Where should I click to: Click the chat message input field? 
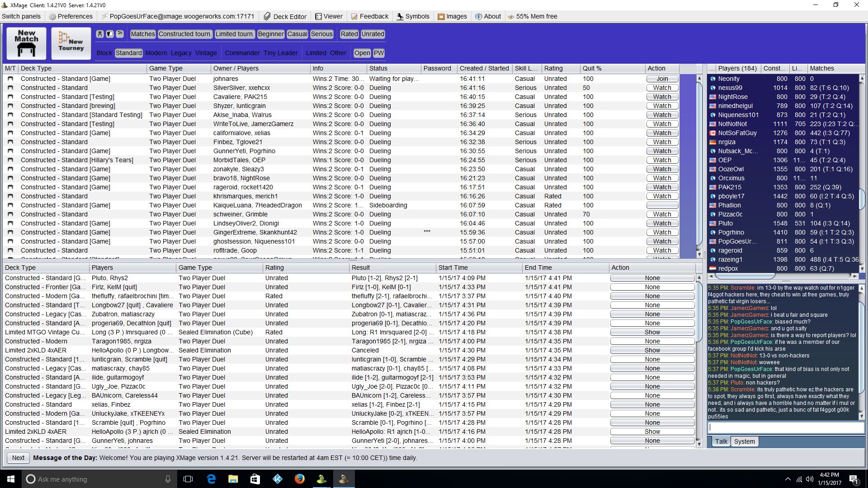(786, 427)
